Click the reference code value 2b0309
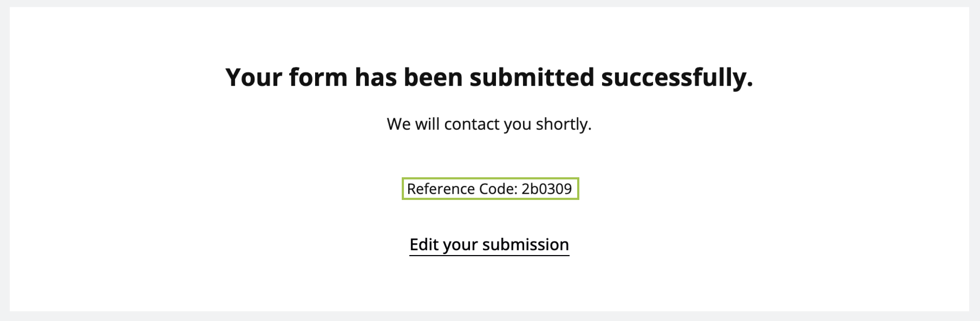The width and height of the screenshot is (980, 321). coord(546,189)
